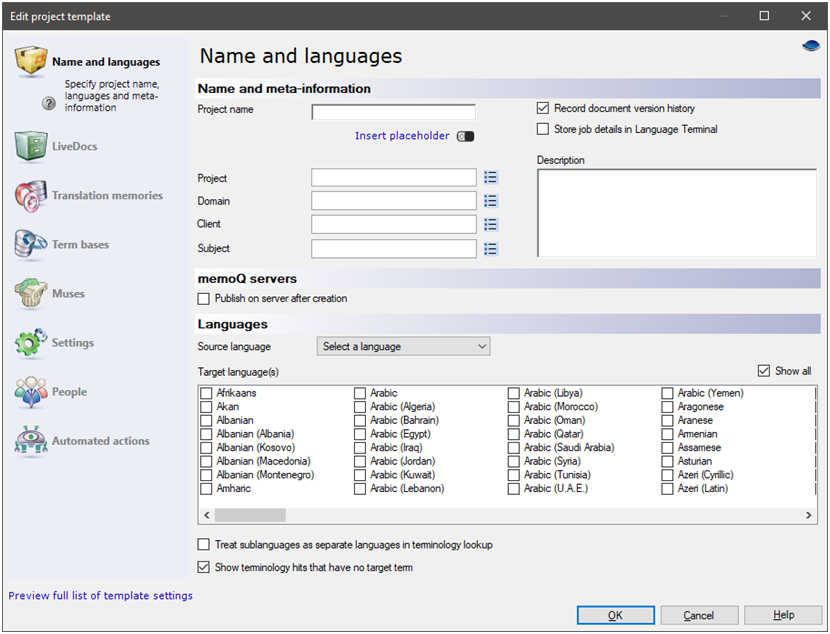
Task: Tick the Arabic (Lebanon) checkbox
Action: pos(360,489)
